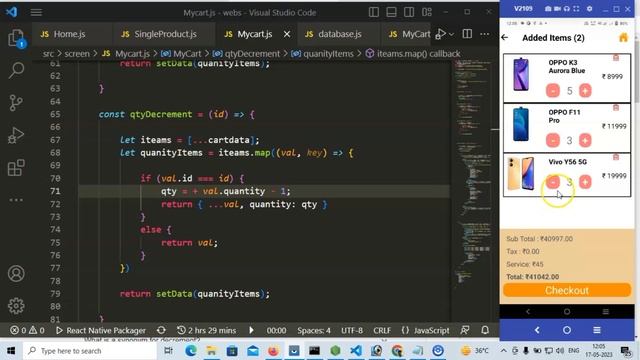640x360 pixels.
Task: Switch to the partially hidden MyCart tab
Action: click(x=409, y=34)
